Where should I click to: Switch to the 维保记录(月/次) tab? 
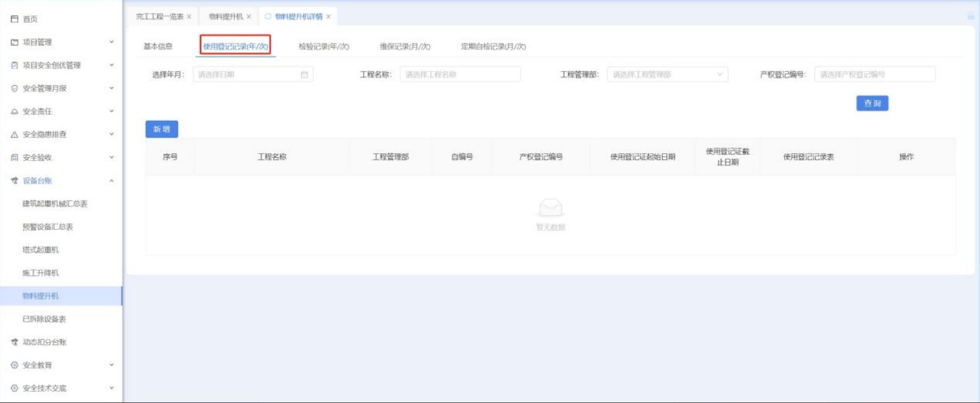[405, 47]
